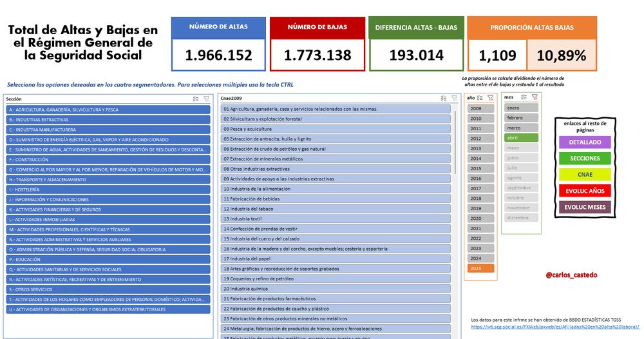
Task: Select year 2018 in año slicer
Action: pos(480,199)
